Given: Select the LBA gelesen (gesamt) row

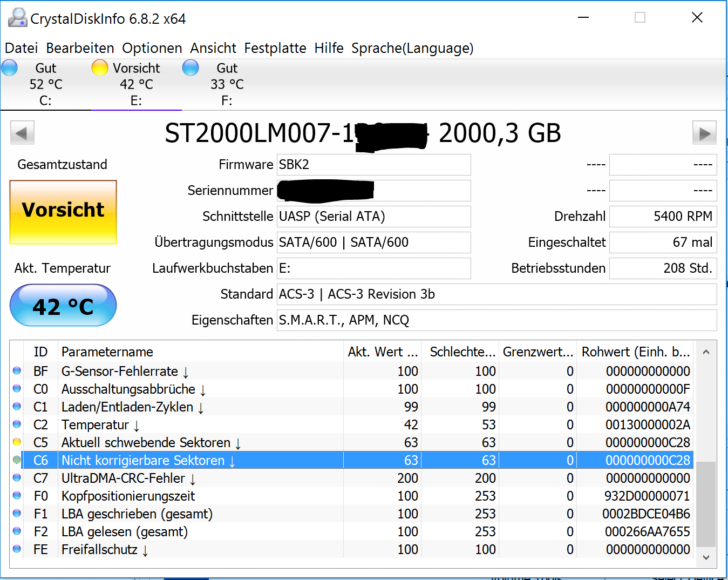Looking at the screenshot, I should point(352,532).
